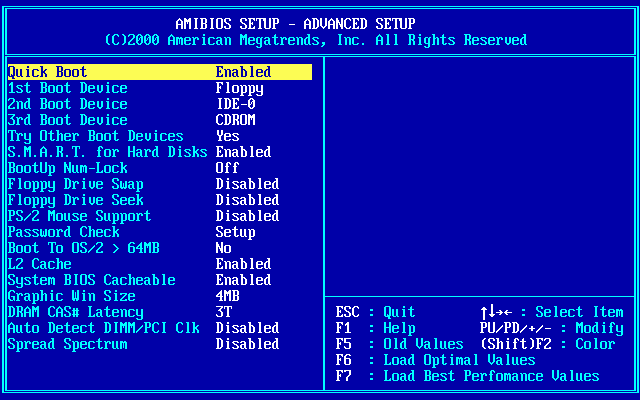Select S.M.A.R.T. for Hard Disks option
This screenshot has width=640, height=400.
click(x=108, y=152)
